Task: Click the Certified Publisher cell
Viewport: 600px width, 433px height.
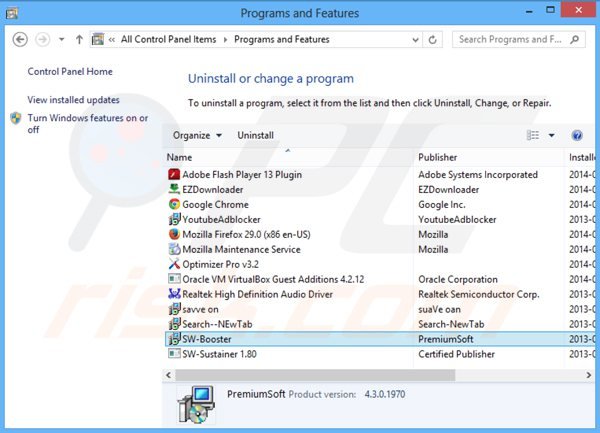Action: 457,354
